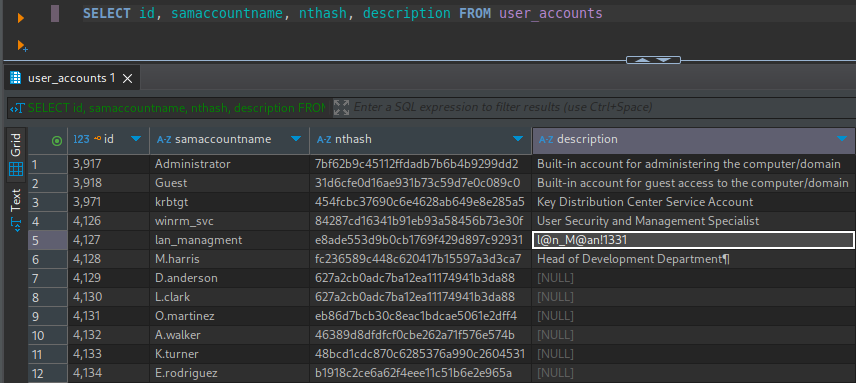Click the hash starting 48bcd1cdc870
The image size is (856, 383).
(420, 354)
